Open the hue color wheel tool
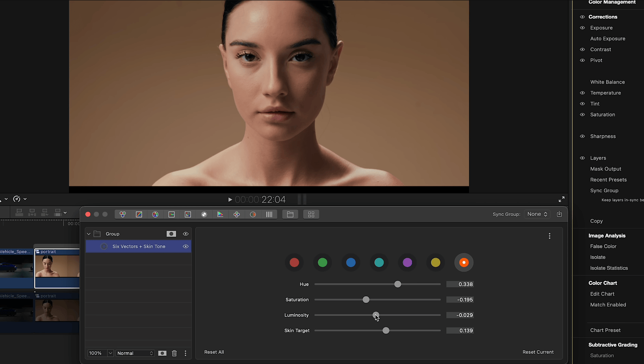 coord(155,214)
